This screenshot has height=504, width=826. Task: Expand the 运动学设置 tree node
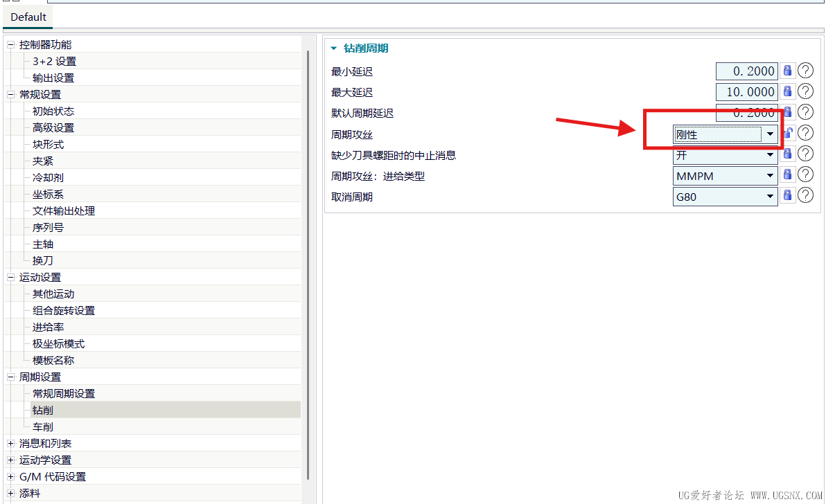(10, 460)
